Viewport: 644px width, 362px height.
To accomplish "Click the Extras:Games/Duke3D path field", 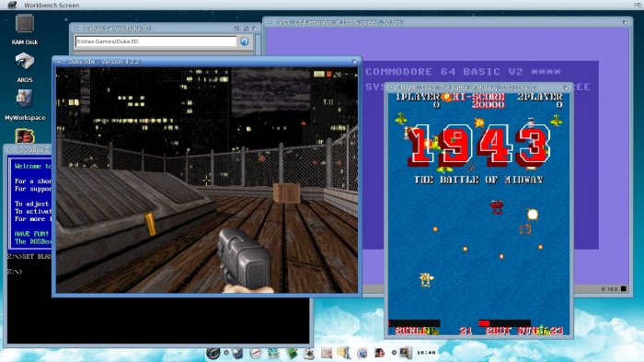I will 156,41.
